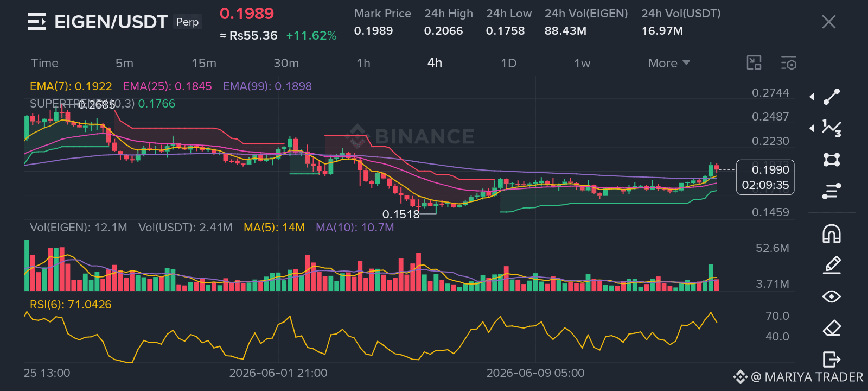
Task: Click the 0.2685 high price marker
Action: click(97, 105)
